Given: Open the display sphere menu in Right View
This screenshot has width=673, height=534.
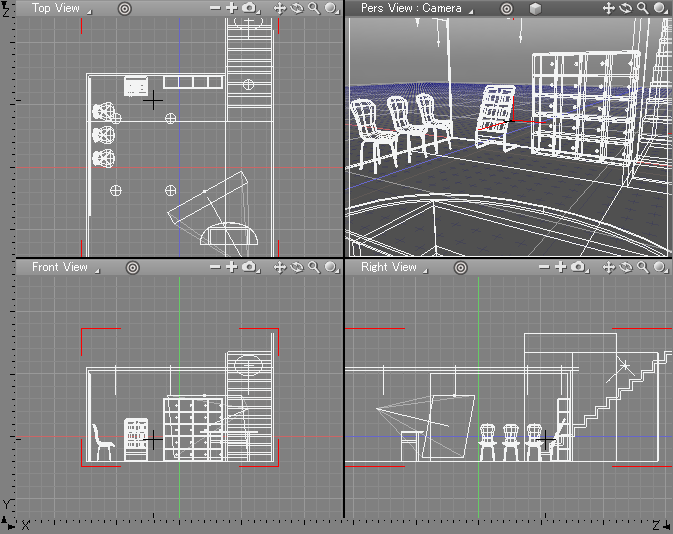Looking at the screenshot, I should coord(660,267).
